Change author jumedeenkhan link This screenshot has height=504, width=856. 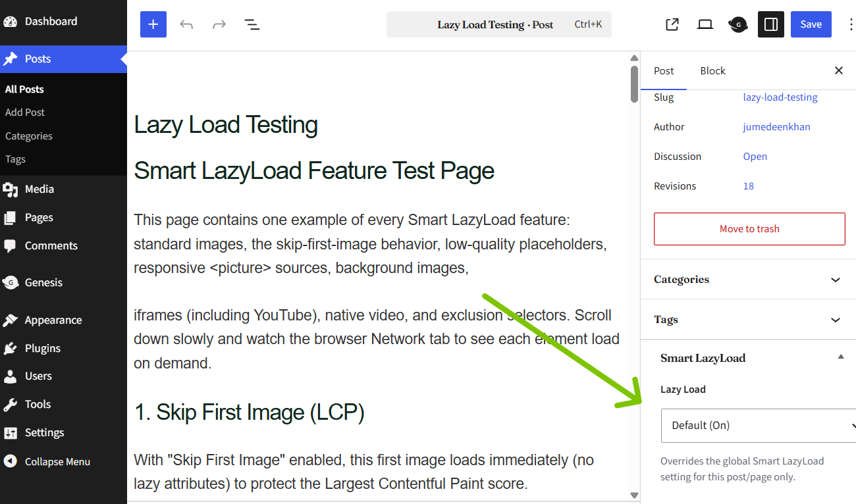click(776, 127)
